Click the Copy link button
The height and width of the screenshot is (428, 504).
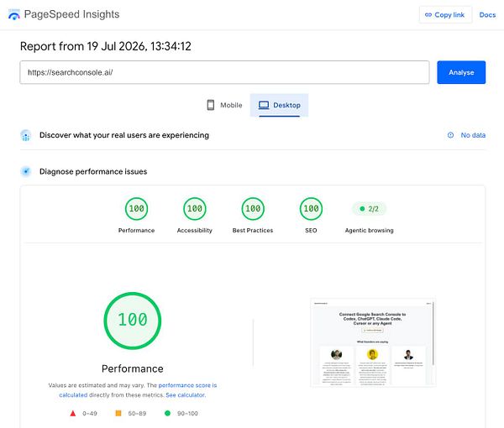[x=445, y=15]
